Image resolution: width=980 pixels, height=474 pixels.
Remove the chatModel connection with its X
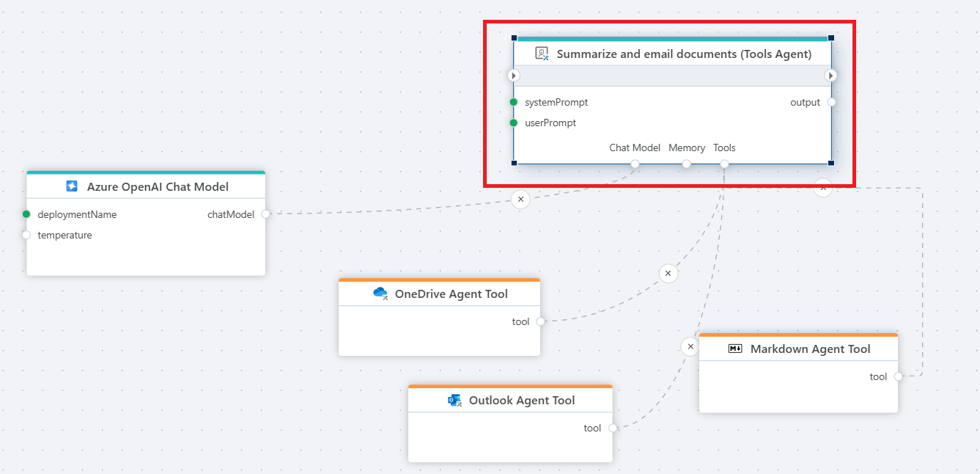(x=520, y=199)
